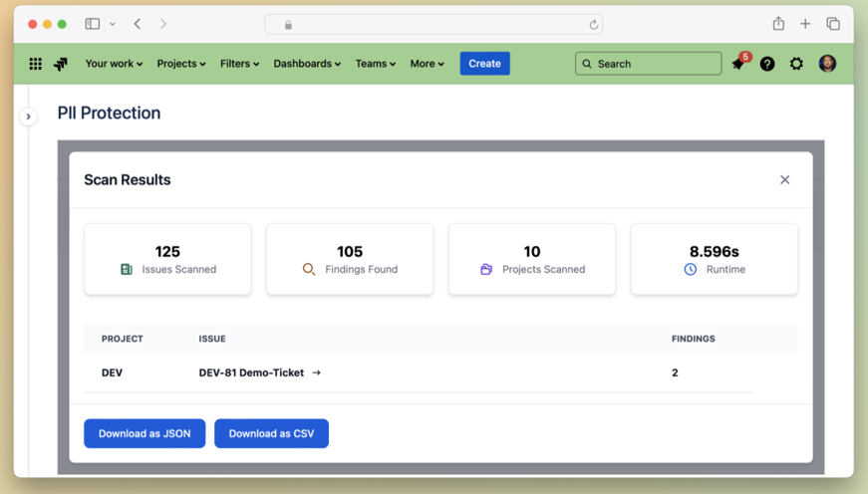Open the Filters dropdown menu
This screenshot has width=868, height=494.
[240, 64]
